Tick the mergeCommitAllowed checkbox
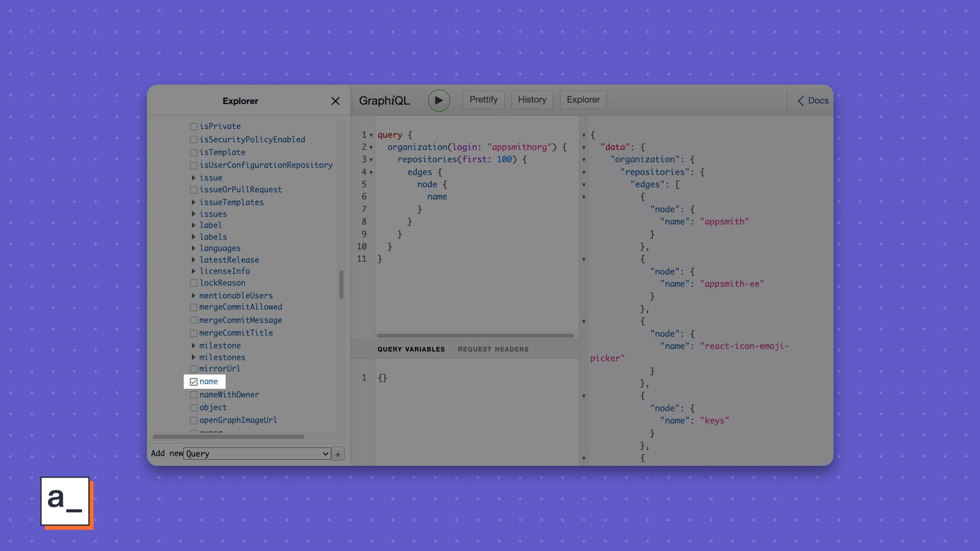Screen dimensions: 980x551 [x=193, y=307]
